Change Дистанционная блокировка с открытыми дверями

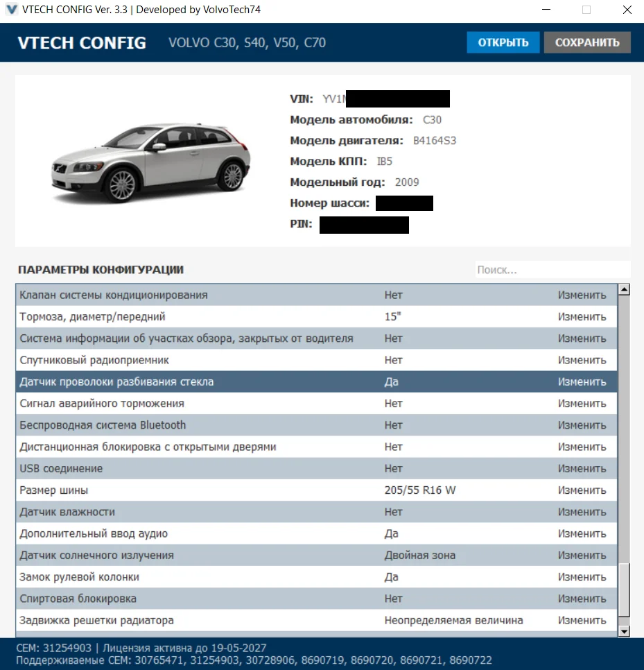click(x=582, y=447)
